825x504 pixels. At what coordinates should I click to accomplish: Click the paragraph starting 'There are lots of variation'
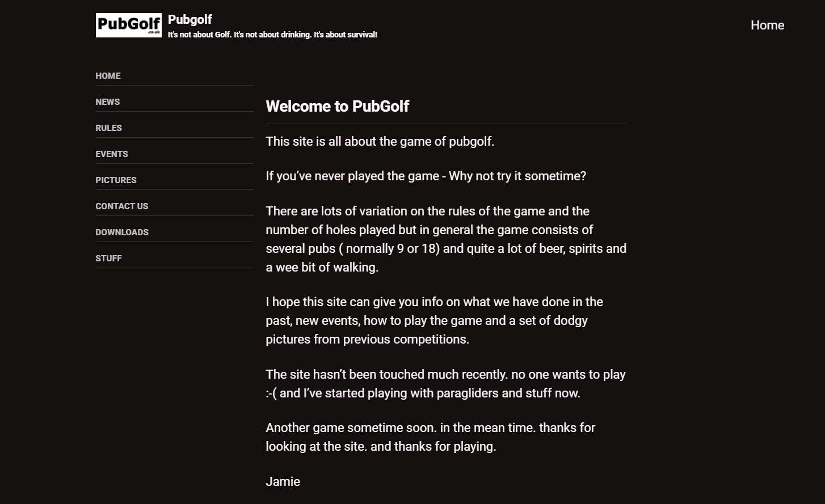click(446, 239)
